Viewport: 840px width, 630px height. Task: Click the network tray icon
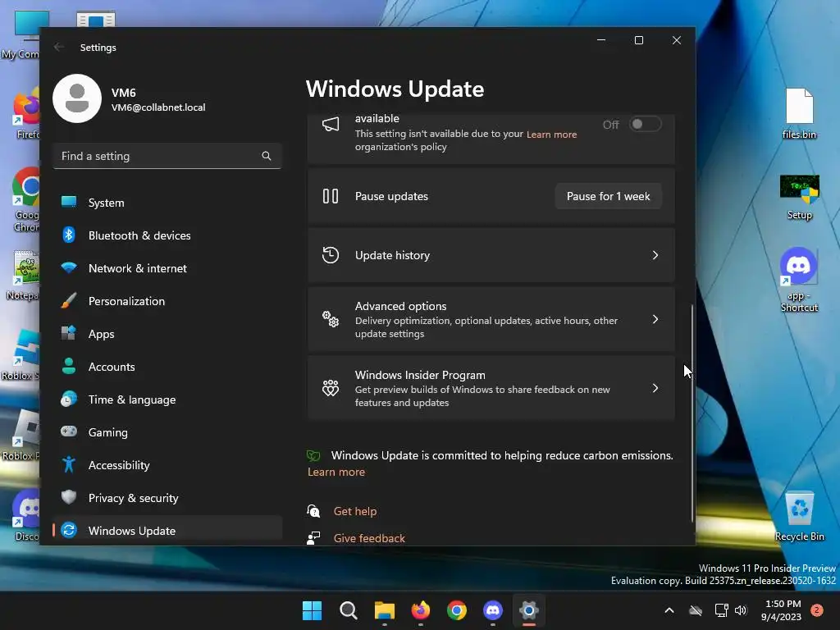point(721,610)
